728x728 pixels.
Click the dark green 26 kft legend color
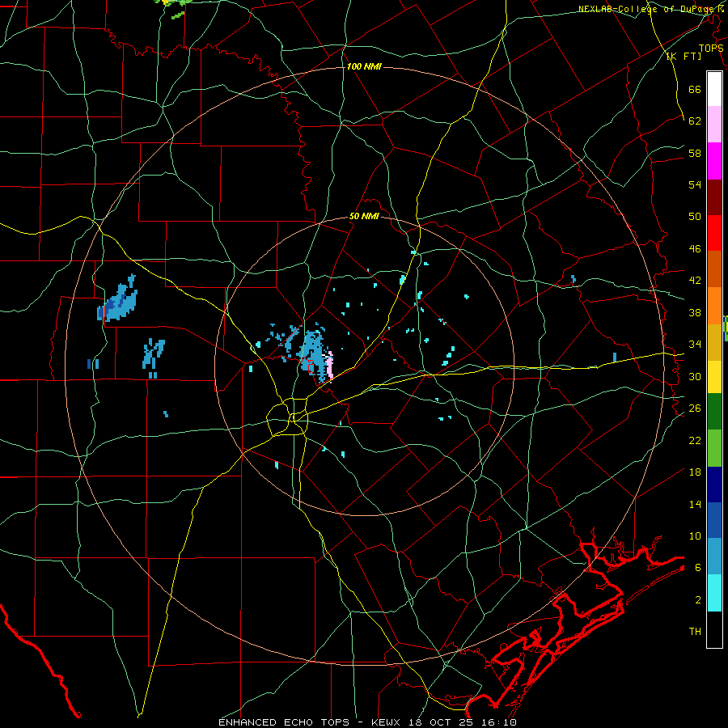point(714,412)
